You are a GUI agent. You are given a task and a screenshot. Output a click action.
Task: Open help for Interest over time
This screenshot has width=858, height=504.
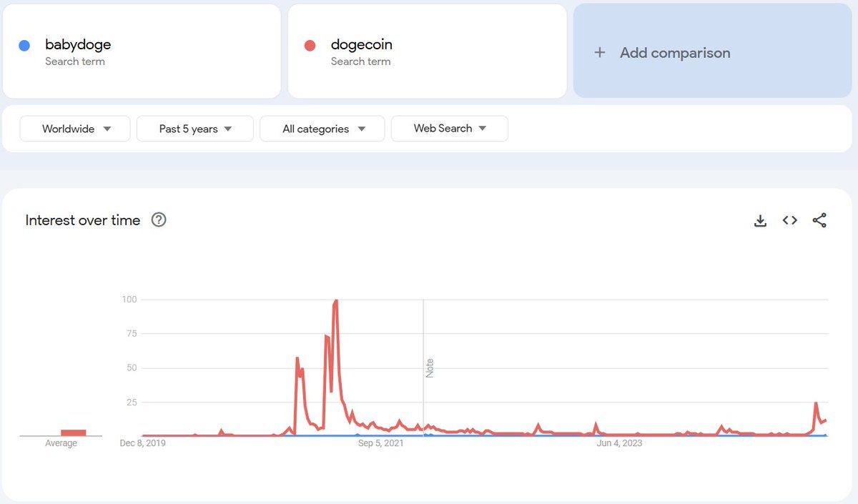point(159,220)
